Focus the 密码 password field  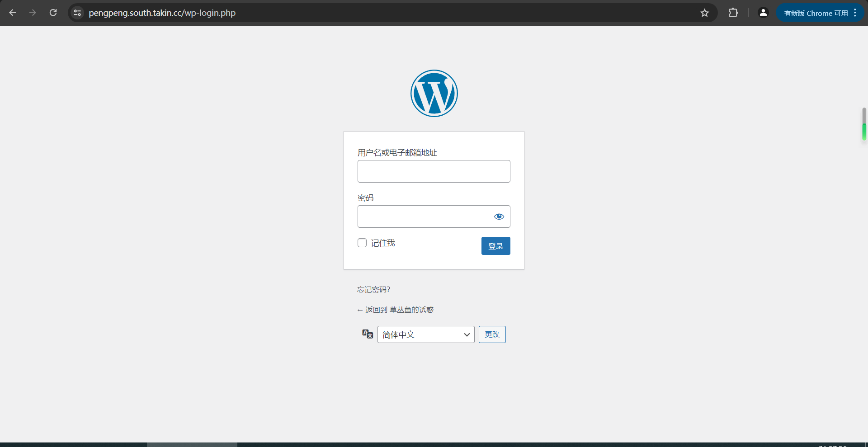click(x=434, y=216)
